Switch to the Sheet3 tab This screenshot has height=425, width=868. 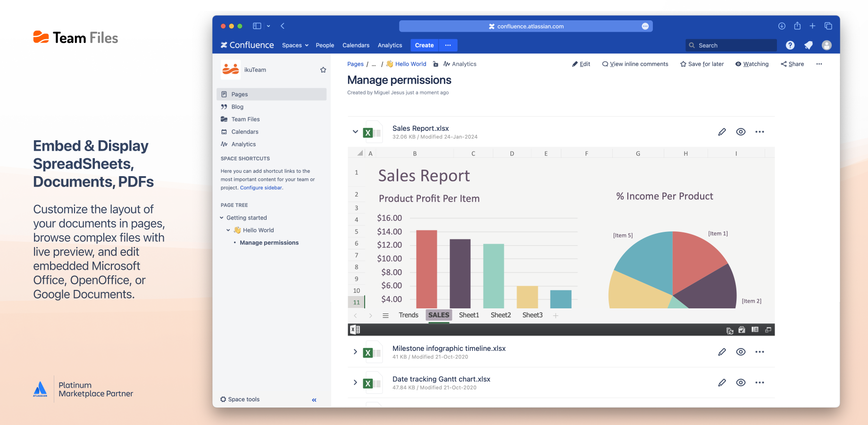click(x=533, y=315)
